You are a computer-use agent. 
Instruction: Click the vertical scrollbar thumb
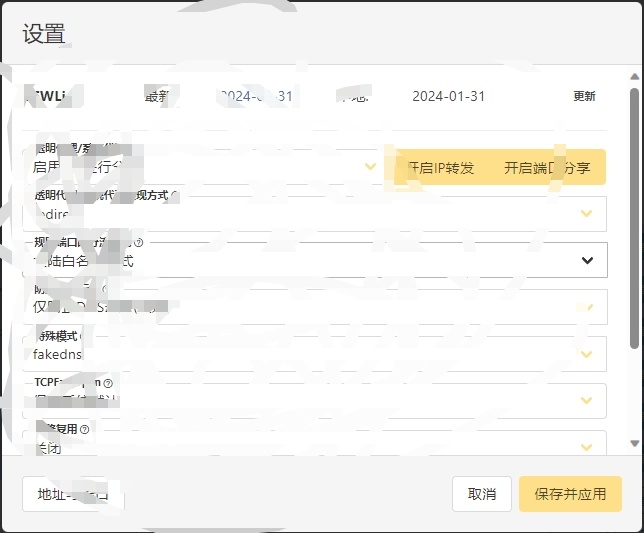tap(634, 220)
